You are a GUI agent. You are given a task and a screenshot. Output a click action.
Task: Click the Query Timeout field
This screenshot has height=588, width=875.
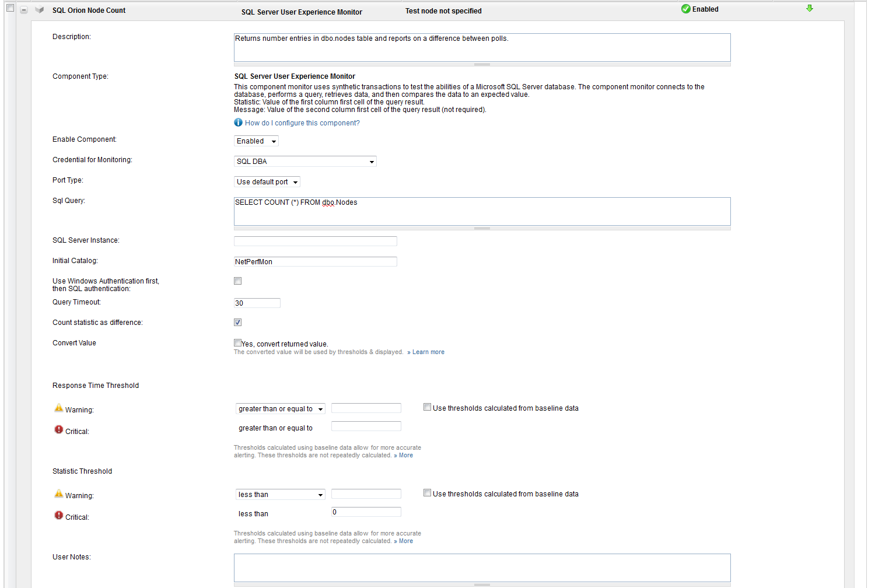[x=257, y=303]
